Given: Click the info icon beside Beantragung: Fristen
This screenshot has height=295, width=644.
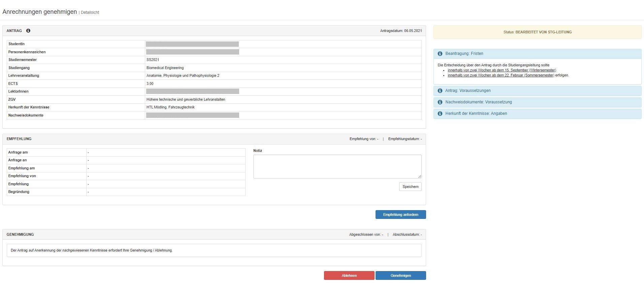Looking at the screenshot, I should [440, 54].
